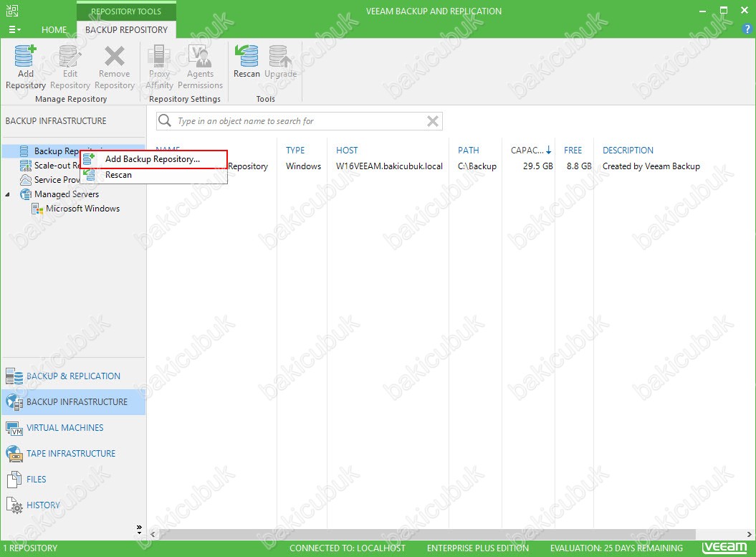This screenshot has height=557, width=756.
Task: Open Proxy Affinity settings icon
Action: click(159, 57)
